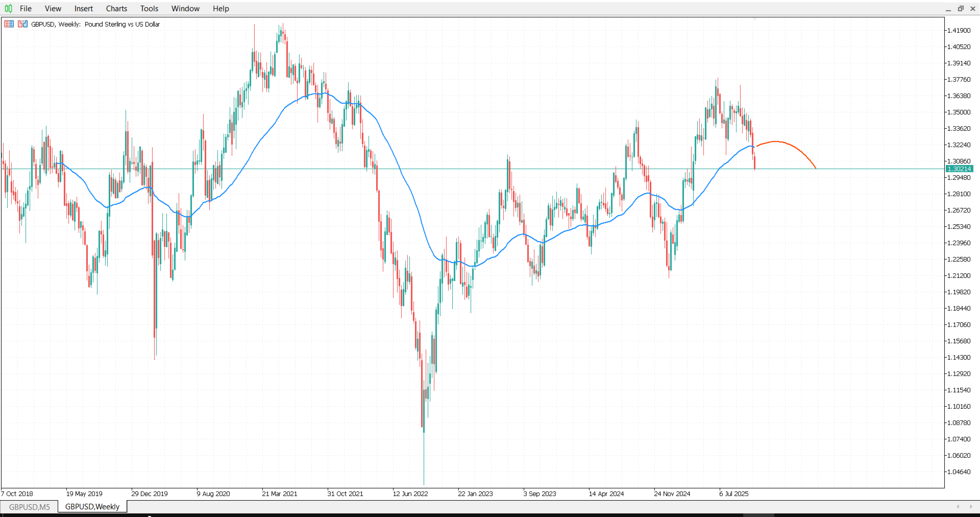Click the 1.35000 price axis label
This screenshot has width=980, height=517.
959,112
